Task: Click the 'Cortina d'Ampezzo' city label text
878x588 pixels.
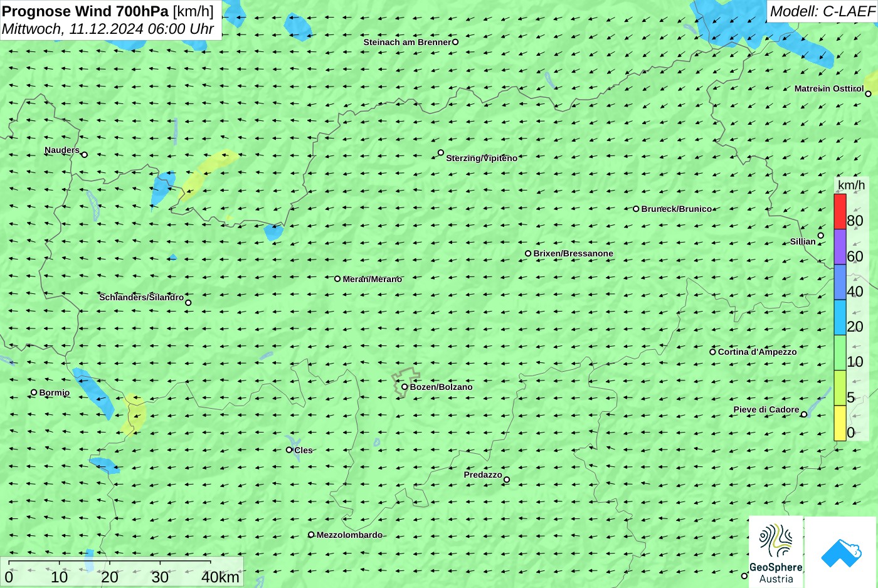Action: (x=758, y=352)
